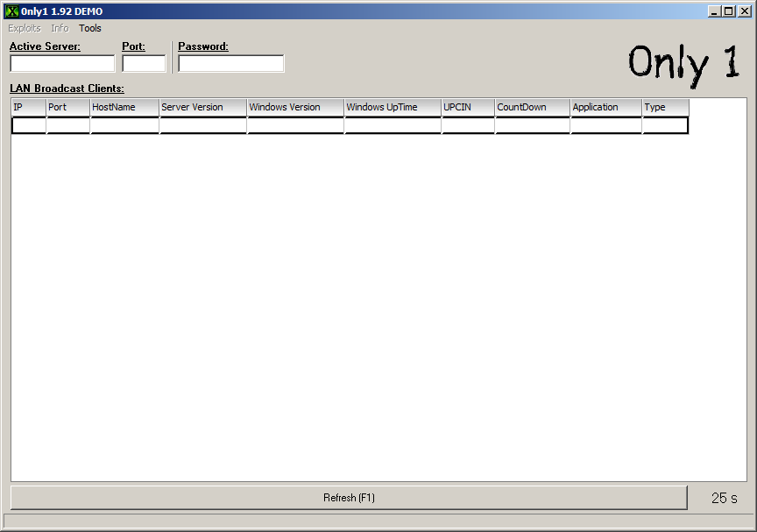
Task: Maximize the Only1 window
Action: tap(729, 11)
